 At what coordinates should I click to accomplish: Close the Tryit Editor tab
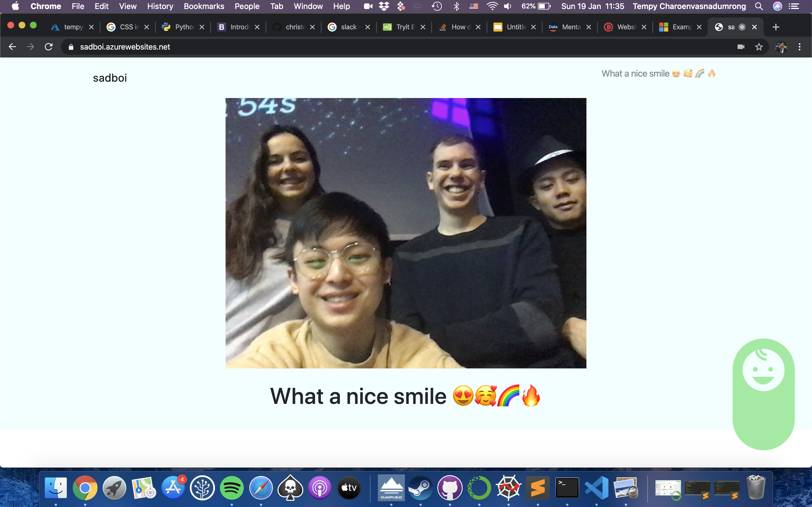click(423, 27)
